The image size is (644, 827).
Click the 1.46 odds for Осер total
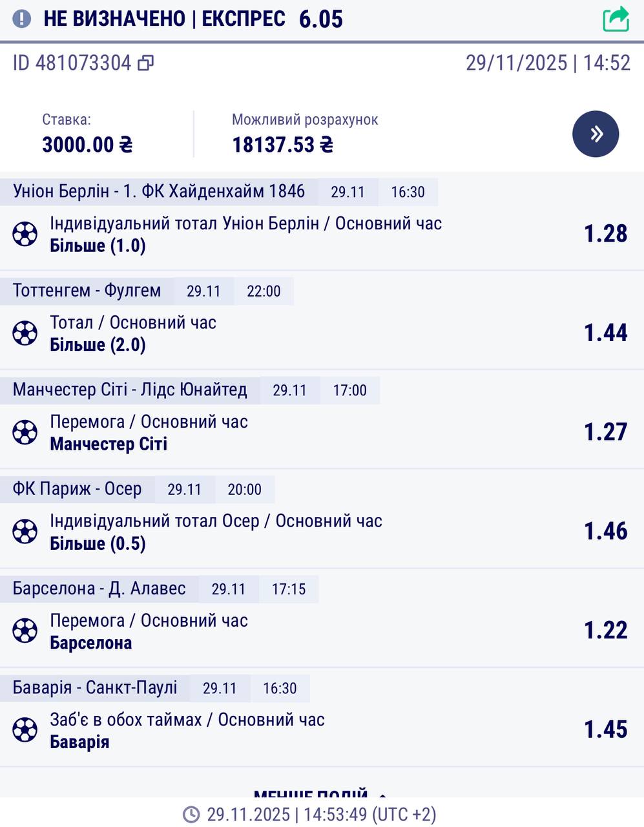coord(605,532)
